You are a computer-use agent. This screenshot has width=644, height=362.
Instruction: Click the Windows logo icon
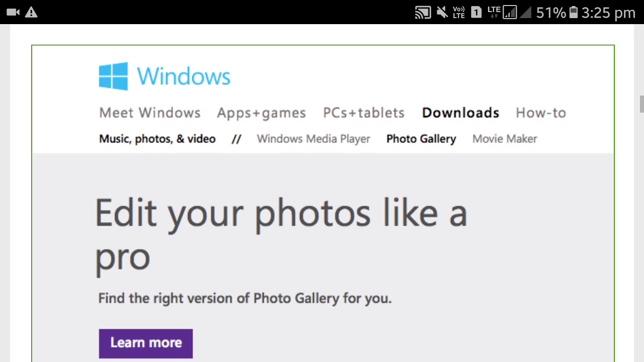[113, 76]
